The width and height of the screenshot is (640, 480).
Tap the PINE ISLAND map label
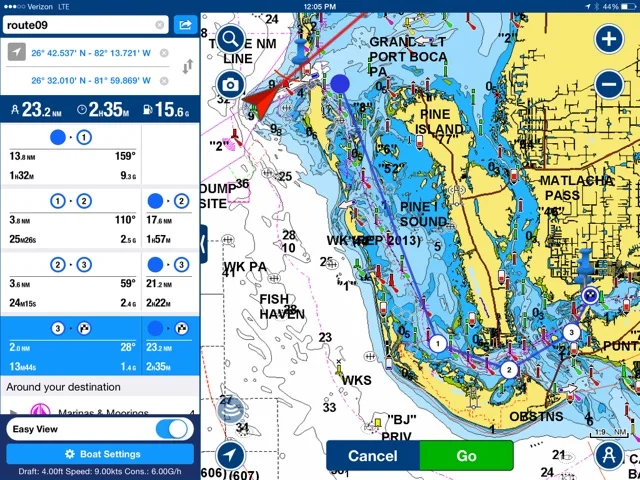coord(439,122)
